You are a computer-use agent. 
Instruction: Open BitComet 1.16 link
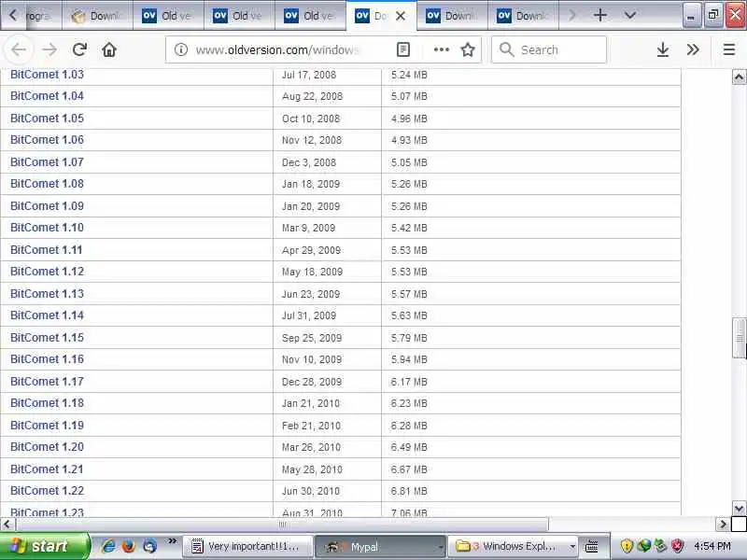(x=47, y=359)
